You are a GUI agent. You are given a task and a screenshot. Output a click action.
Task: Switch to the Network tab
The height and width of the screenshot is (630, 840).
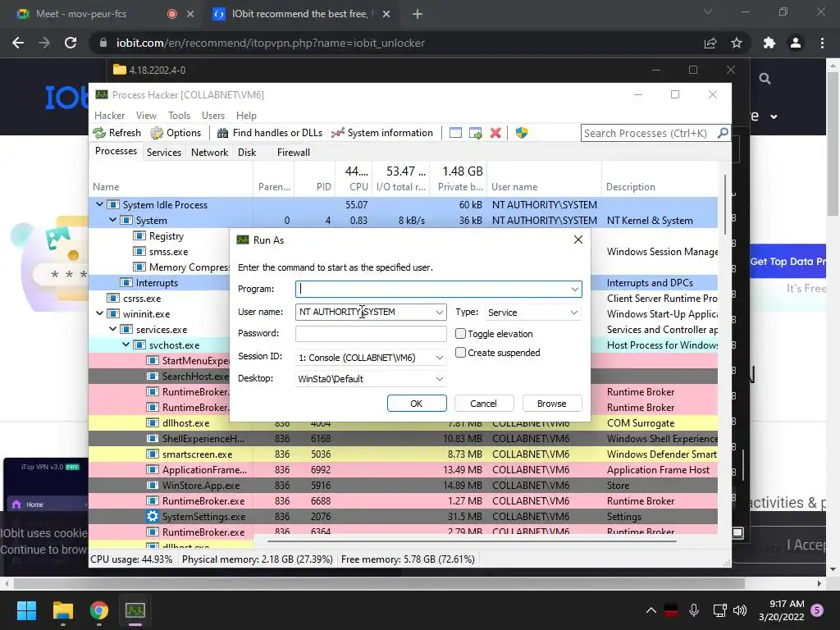pyautogui.click(x=209, y=152)
